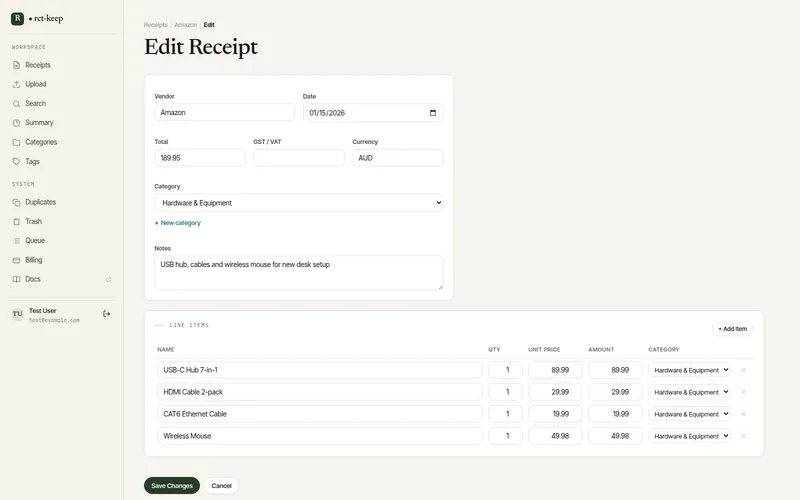This screenshot has width=800, height=500.
Task: Click the HDMI Cable 2-pack name field
Action: pyautogui.click(x=320, y=392)
